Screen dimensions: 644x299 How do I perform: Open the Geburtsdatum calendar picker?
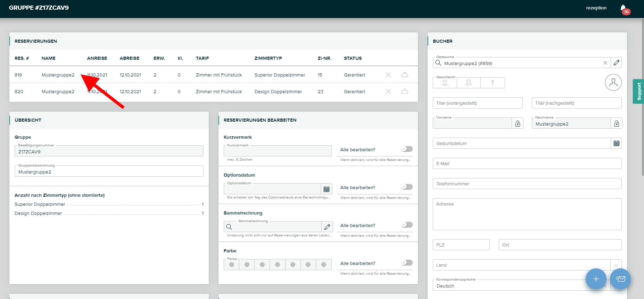point(616,143)
